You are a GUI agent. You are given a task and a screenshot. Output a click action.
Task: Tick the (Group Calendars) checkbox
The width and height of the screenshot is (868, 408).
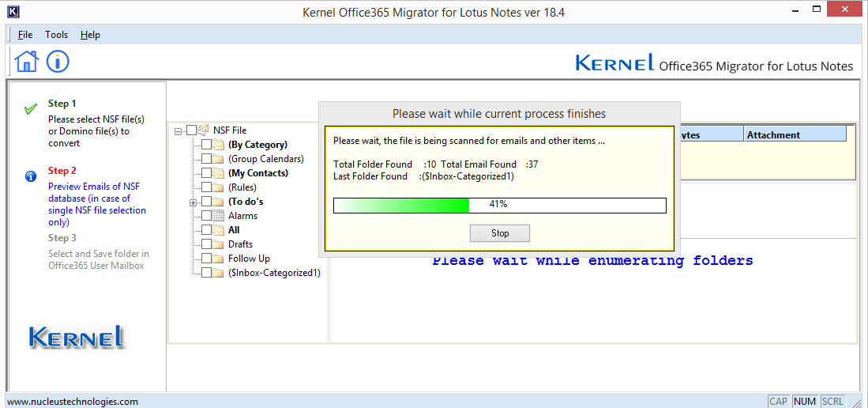coord(206,159)
